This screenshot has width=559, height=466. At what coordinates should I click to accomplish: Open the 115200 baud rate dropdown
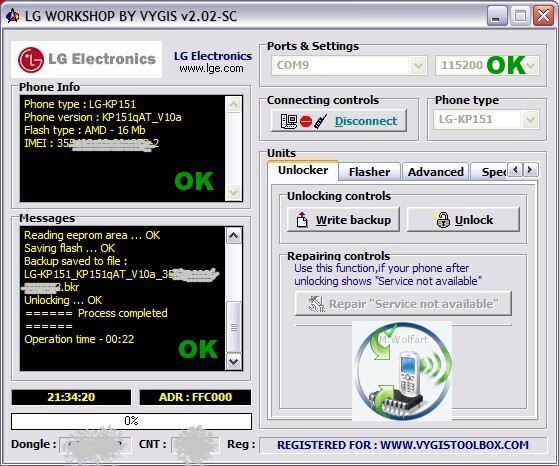click(x=530, y=65)
